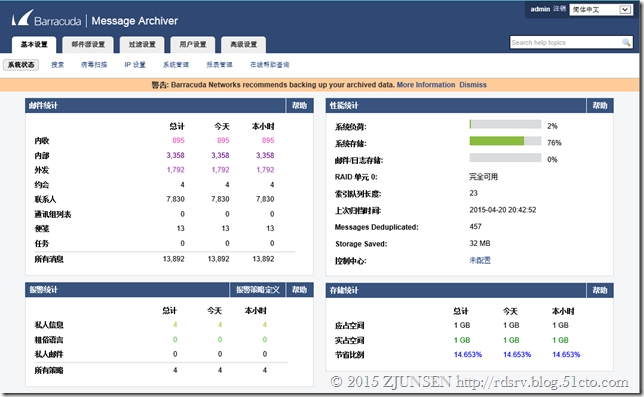Click the 索引队列长度 value 23
Viewport: 644px width, 397px height.
pyautogui.click(x=474, y=193)
